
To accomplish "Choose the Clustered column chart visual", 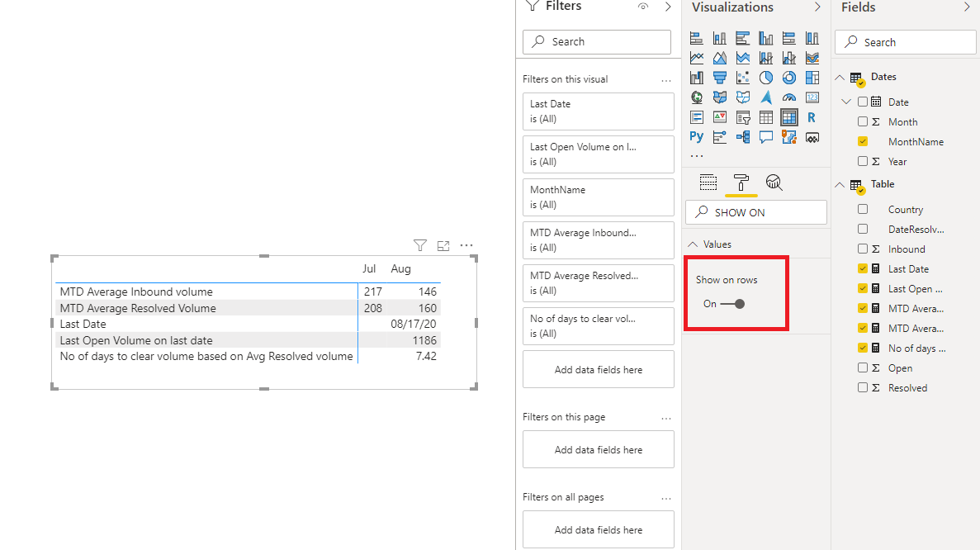I will 765,38.
